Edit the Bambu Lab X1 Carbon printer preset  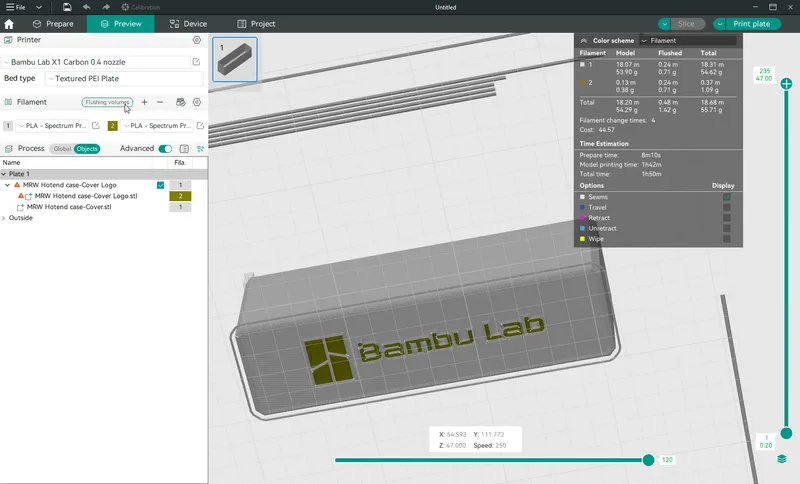(196, 62)
